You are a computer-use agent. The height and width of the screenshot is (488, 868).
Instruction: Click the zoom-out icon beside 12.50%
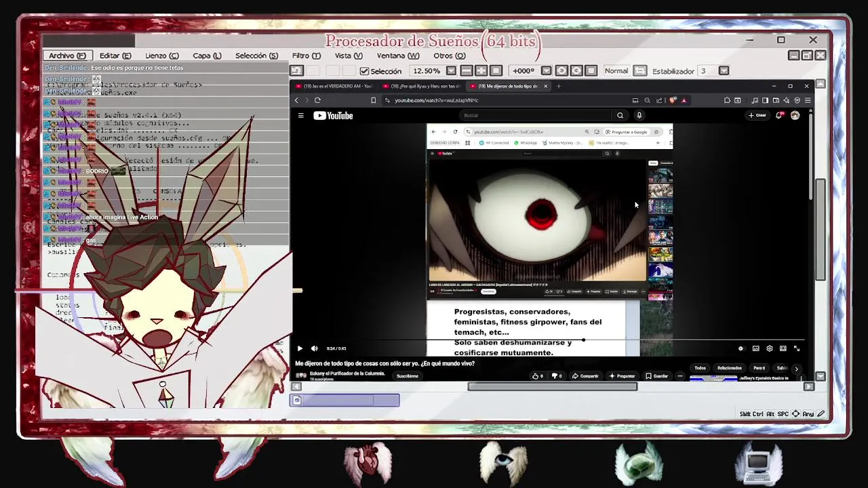pyautogui.click(x=467, y=71)
